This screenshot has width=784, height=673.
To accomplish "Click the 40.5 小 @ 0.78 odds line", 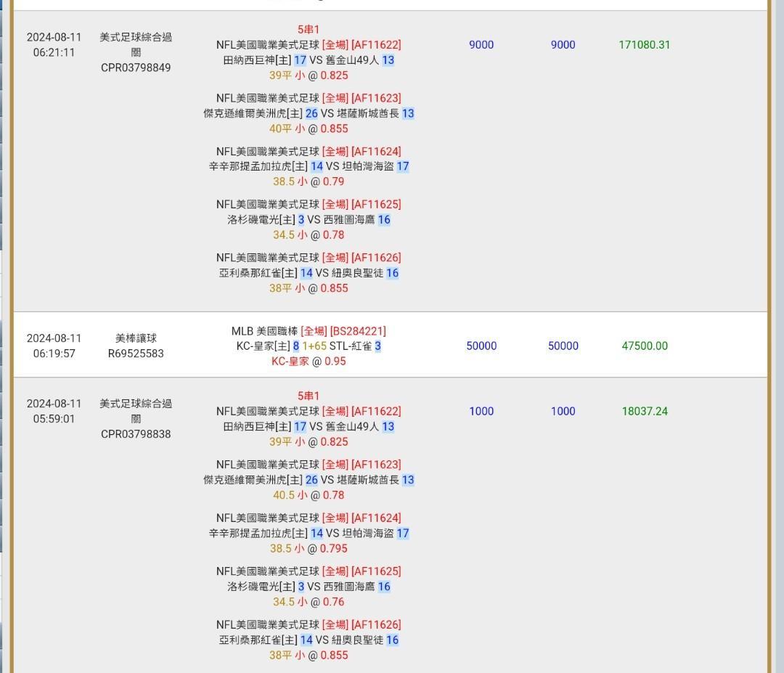I will (x=309, y=495).
